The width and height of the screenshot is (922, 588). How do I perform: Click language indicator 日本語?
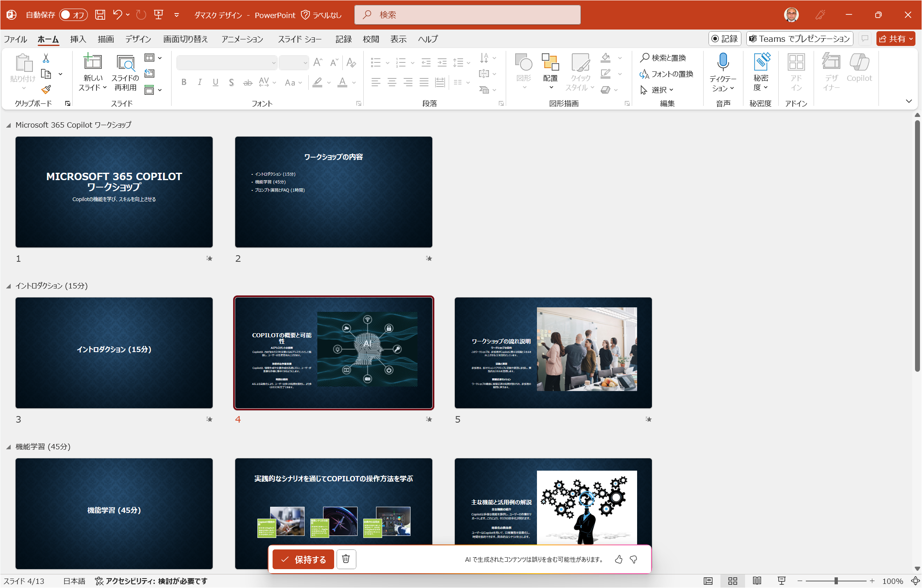[74, 581]
